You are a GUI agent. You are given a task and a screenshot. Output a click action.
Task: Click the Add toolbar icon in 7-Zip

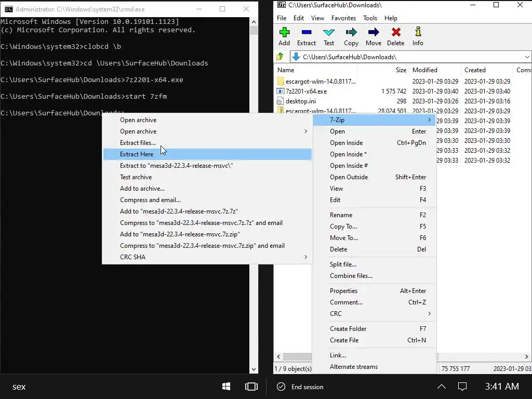click(x=284, y=33)
